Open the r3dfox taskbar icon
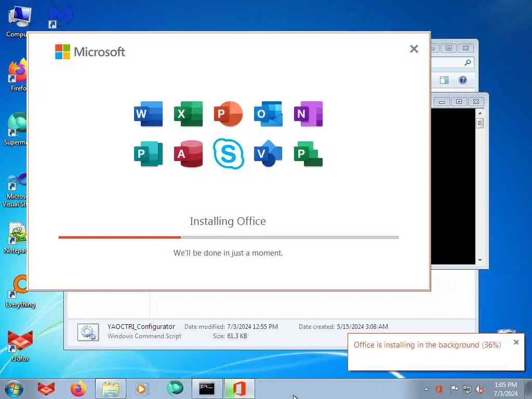 [46, 389]
